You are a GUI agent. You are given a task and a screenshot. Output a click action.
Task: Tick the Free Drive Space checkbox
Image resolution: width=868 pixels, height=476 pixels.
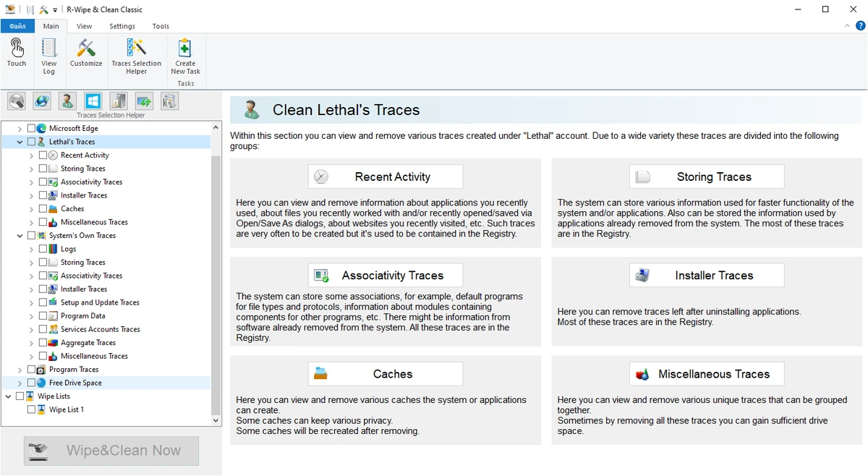pos(31,383)
